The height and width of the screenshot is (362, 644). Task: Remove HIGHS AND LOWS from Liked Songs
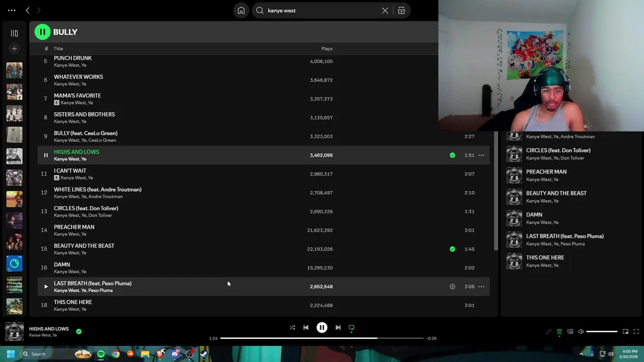point(452,155)
